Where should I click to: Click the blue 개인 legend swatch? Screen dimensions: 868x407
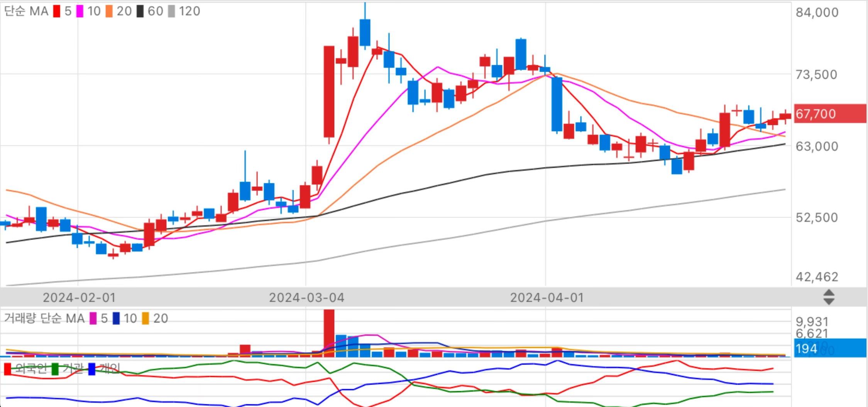pos(91,369)
